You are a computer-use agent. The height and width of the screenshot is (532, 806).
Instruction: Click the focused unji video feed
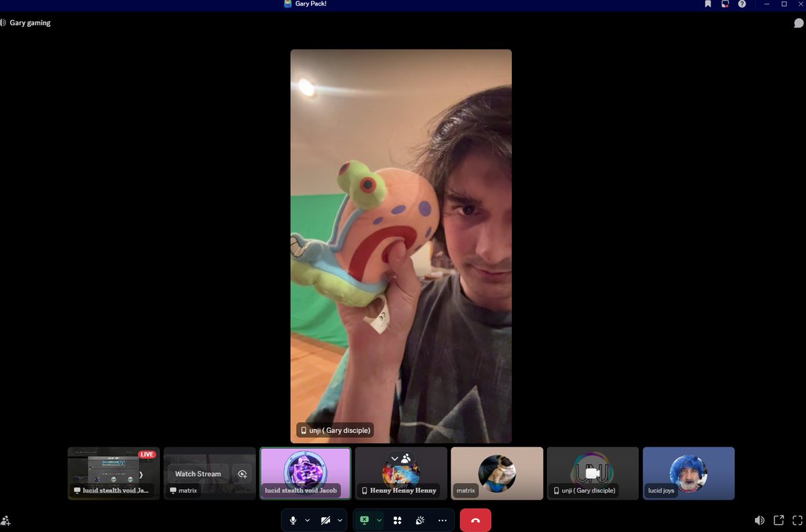(x=401, y=246)
